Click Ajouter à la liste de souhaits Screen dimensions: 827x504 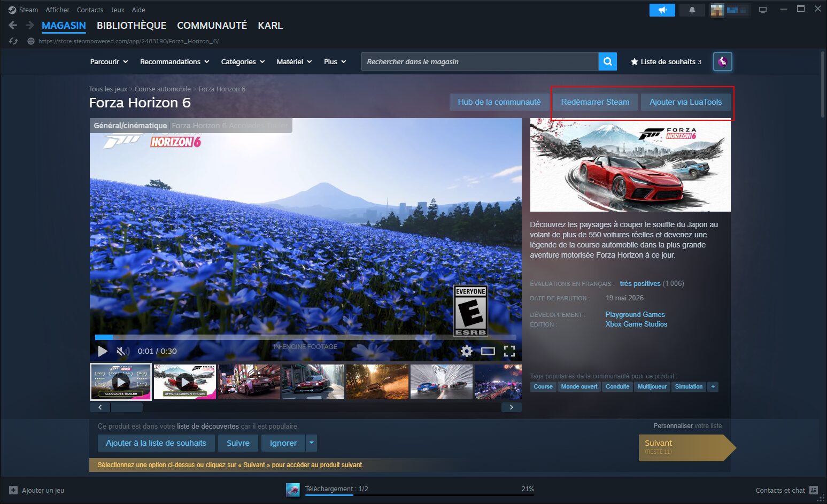(x=156, y=443)
